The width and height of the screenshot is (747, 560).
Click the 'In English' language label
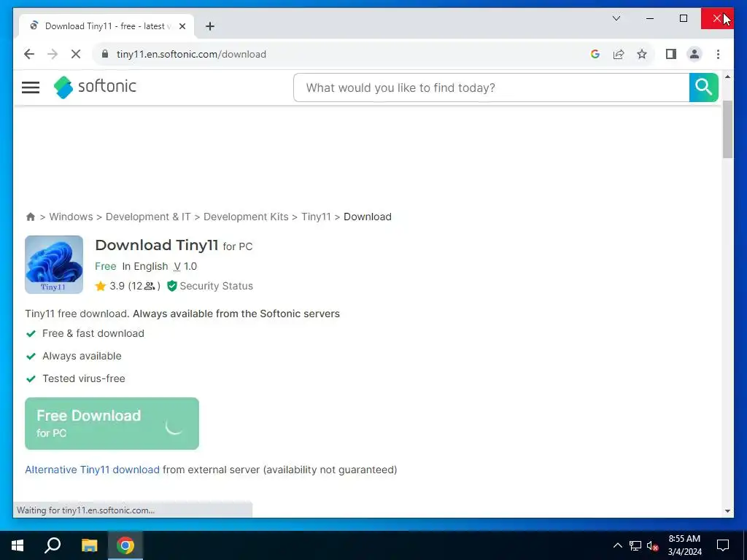click(x=145, y=266)
